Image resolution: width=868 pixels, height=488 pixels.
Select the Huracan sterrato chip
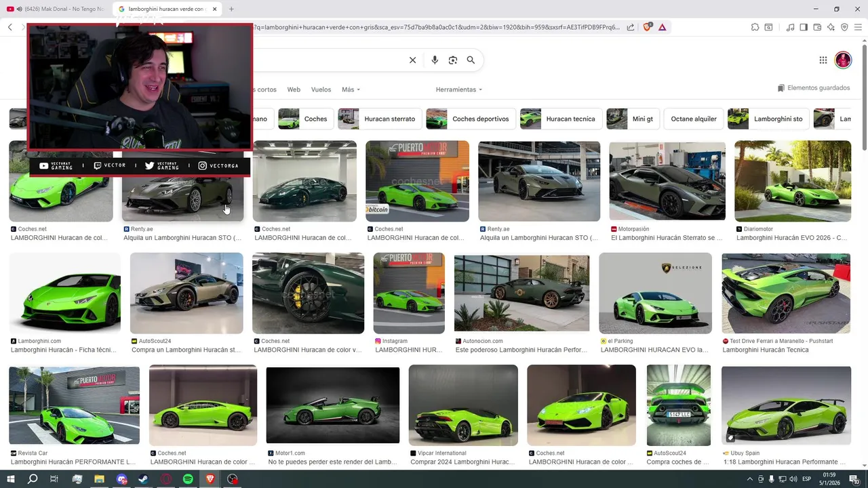[x=380, y=119]
